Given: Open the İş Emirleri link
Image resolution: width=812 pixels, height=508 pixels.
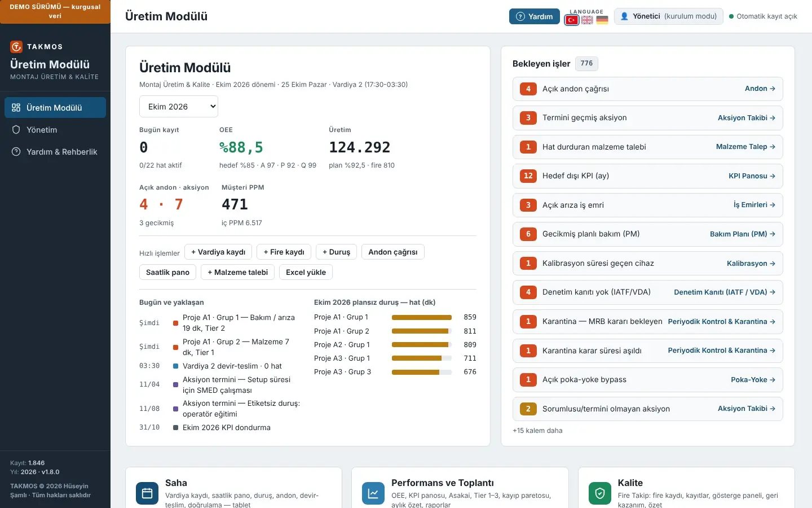Looking at the screenshot, I should (x=754, y=205).
